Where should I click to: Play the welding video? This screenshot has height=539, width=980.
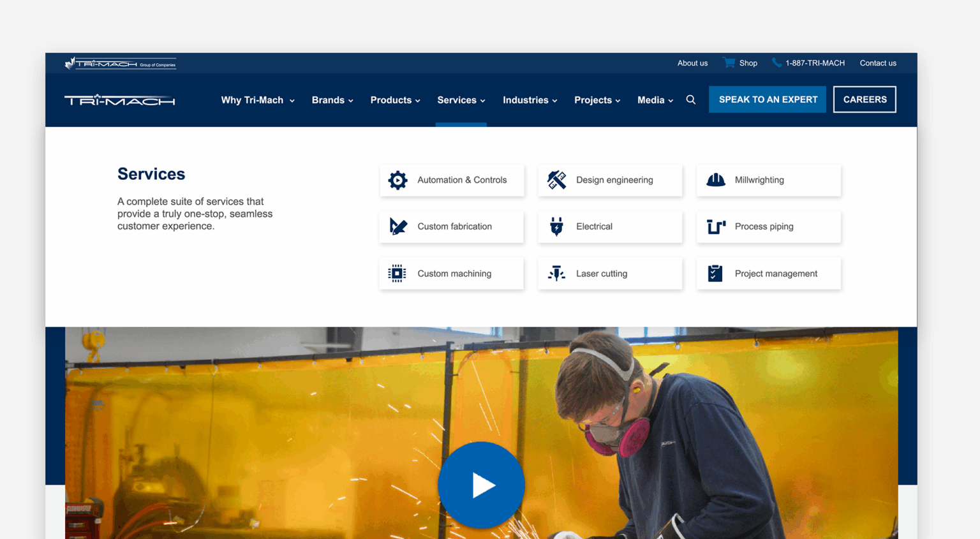point(481,485)
